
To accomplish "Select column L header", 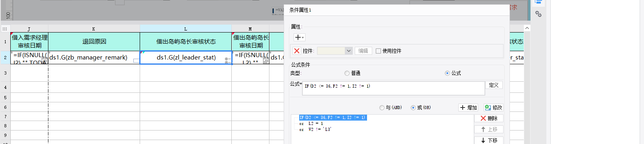I will 185,29.
